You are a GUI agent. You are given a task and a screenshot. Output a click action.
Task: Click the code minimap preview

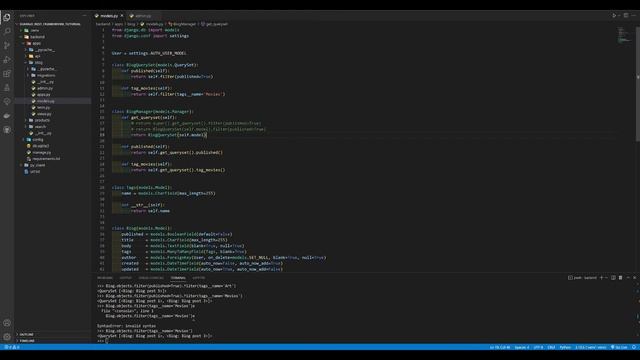coord(623,35)
